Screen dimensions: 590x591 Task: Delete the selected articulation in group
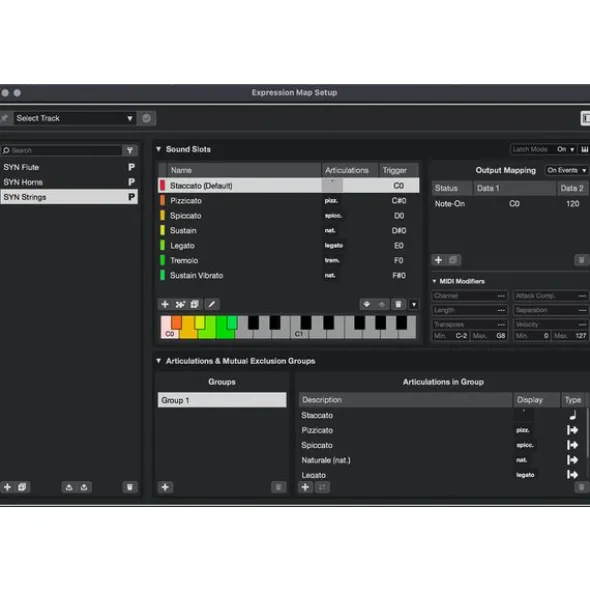coord(581,487)
